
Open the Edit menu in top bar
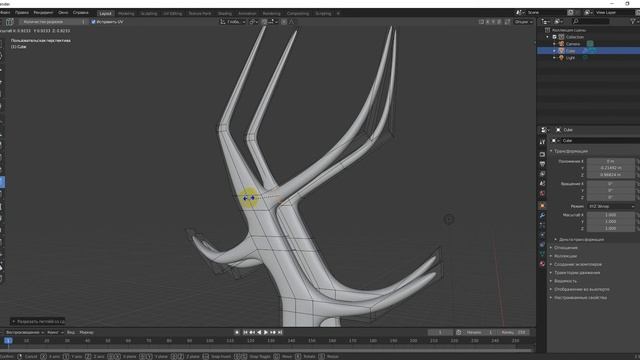point(22,13)
